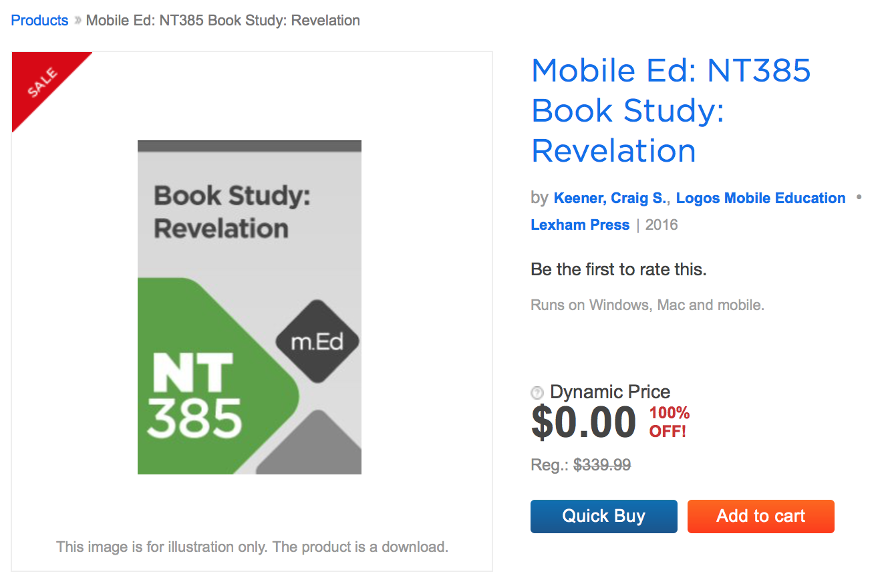Click 'Be the first to rate this' text

coord(619,270)
